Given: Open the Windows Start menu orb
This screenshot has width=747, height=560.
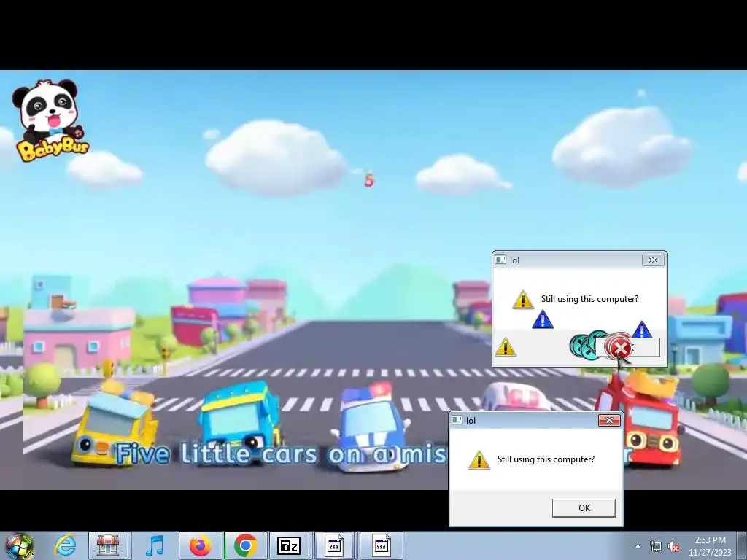Looking at the screenshot, I should pos(19,547).
